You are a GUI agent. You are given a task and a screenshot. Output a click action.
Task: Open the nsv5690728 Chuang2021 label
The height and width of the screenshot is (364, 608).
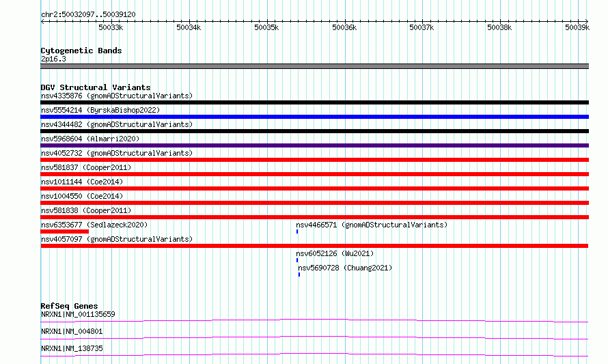click(345, 268)
